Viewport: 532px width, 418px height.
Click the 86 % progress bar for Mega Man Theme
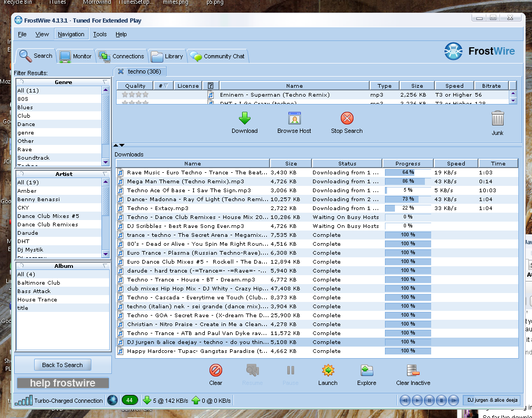(408, 182)
